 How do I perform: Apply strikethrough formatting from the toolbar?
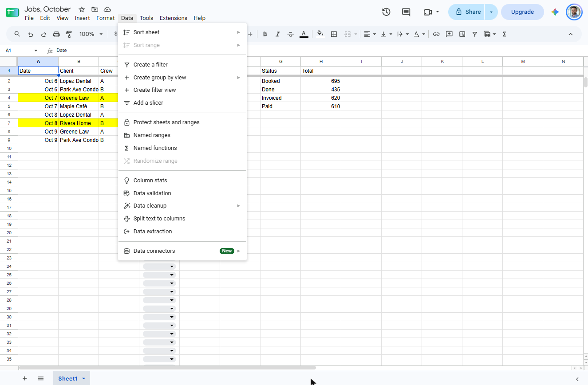tap(291, 34)
